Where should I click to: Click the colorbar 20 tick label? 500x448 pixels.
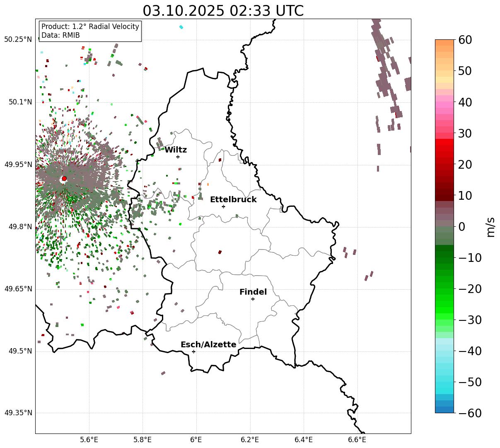tap(464, 164)
